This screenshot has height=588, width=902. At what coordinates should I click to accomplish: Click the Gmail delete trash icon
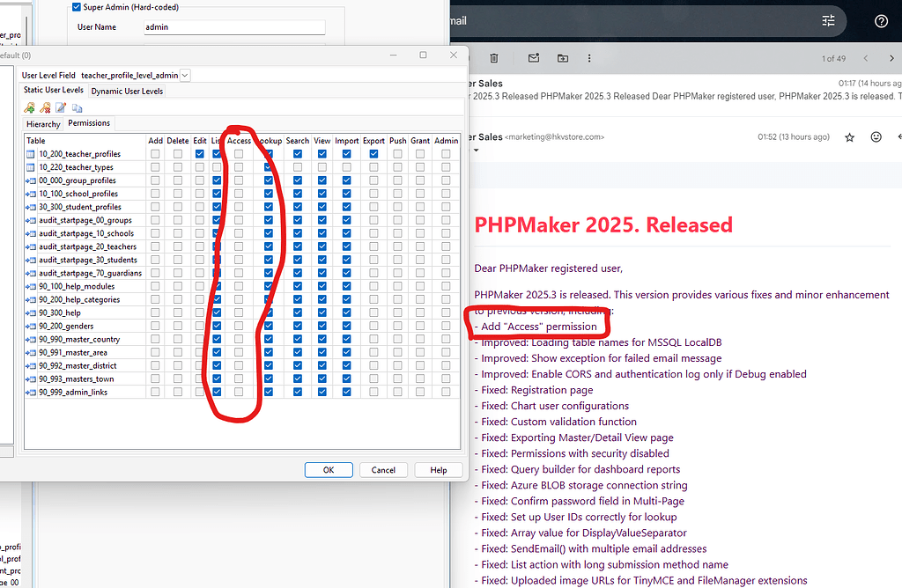click(493, 58)
